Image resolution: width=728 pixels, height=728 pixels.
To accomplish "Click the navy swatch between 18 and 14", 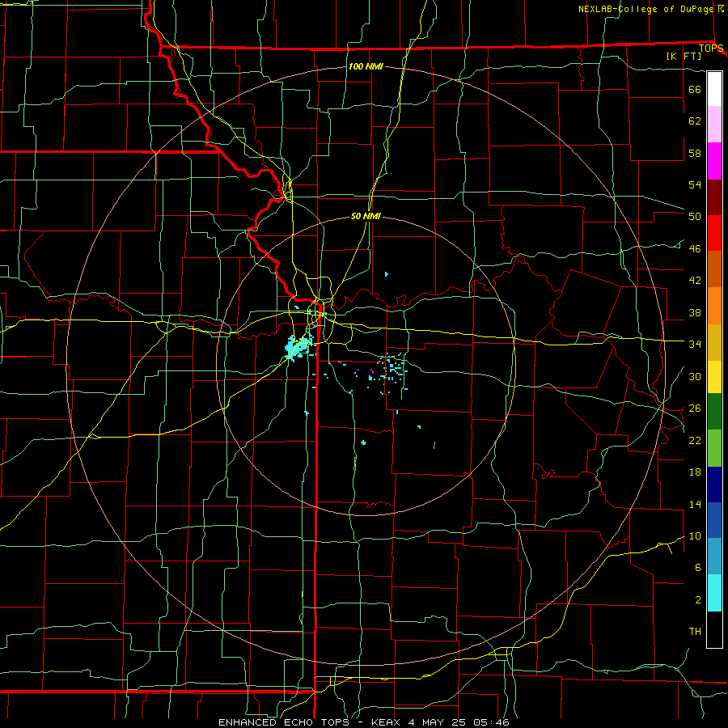I will tap(714, 485).
